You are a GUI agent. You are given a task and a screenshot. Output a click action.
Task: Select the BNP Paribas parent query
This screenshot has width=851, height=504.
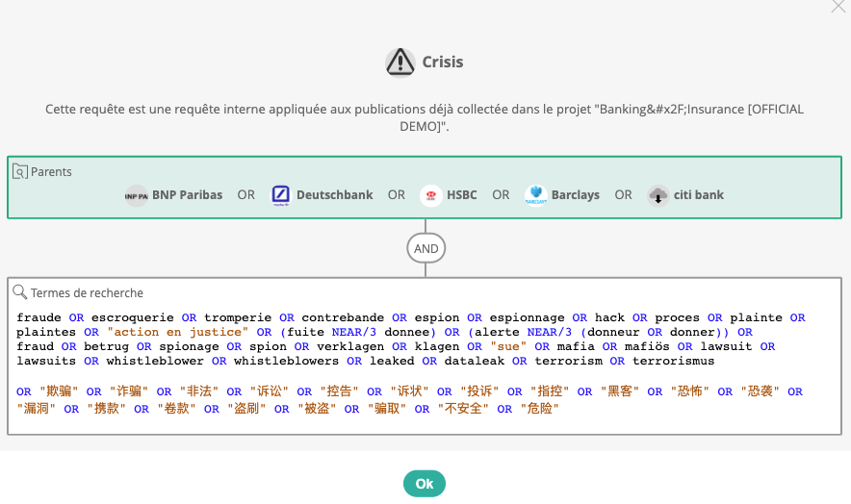pos(173,195)
